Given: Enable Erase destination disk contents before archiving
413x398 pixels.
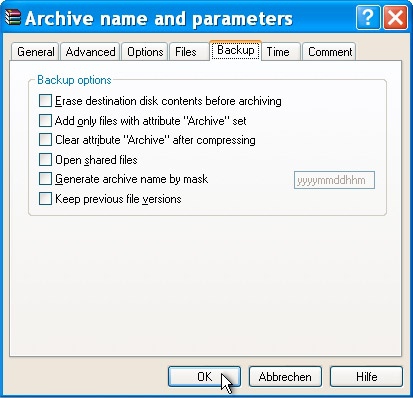Looking at the screenshot, I should (x=45, y=100).
